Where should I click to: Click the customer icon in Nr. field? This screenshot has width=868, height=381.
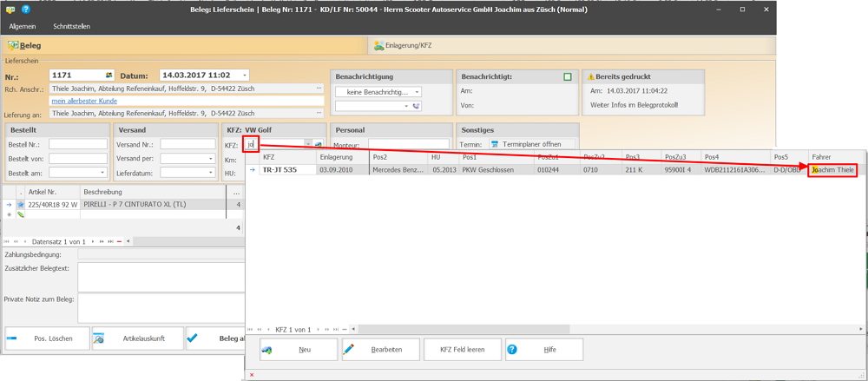109,75
